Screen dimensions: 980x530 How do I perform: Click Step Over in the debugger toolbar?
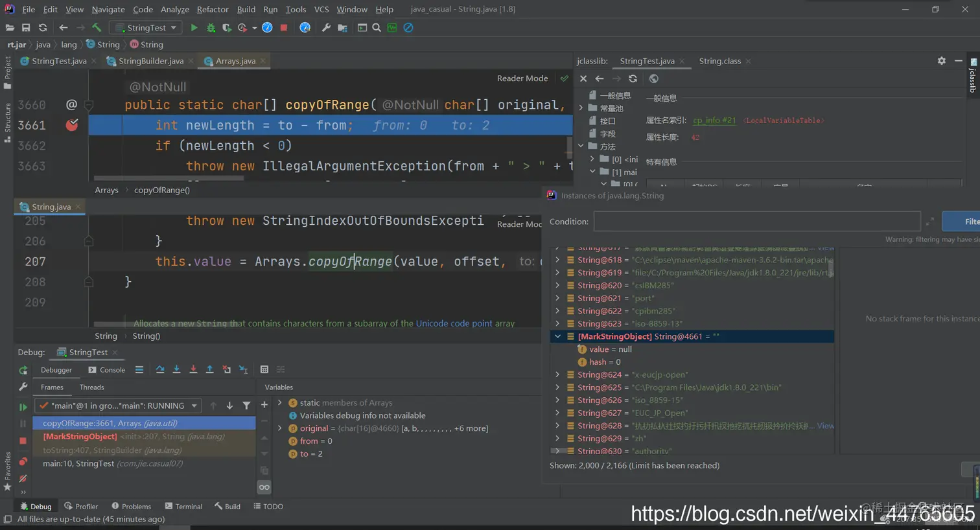[160, 369]
